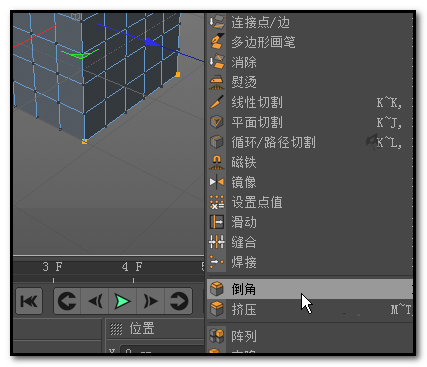Select 缝合 in the menu

(x=310, y=242)
